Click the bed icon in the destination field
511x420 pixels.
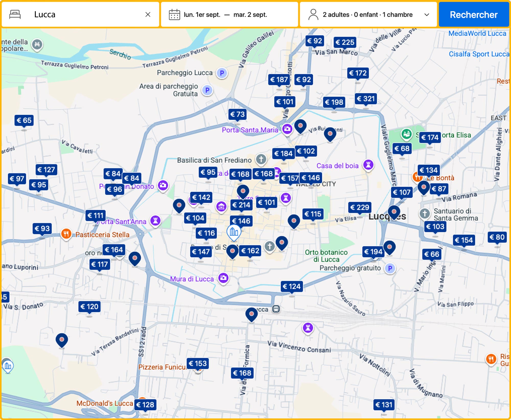15,15
